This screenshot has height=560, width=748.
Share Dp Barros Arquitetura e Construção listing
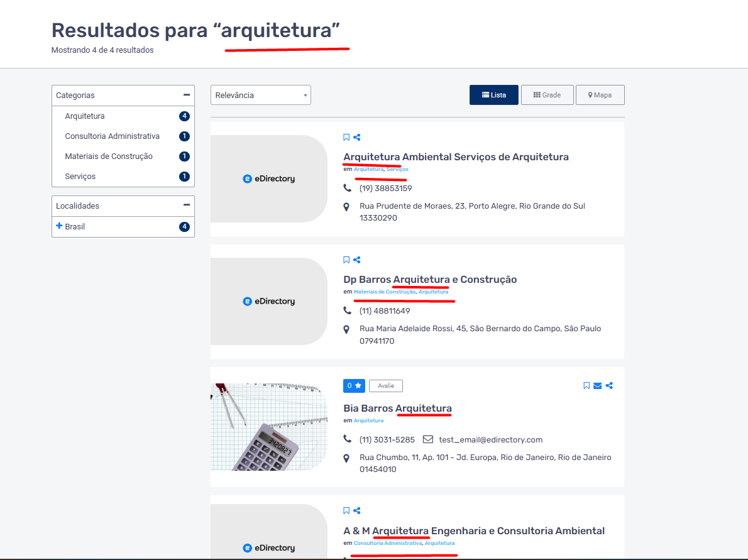point(357,260)
